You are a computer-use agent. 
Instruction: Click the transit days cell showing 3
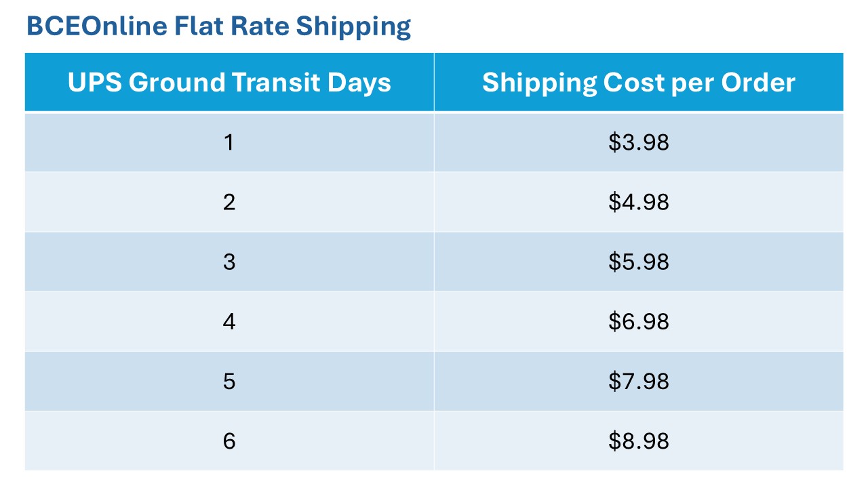[x=229, y=262]
